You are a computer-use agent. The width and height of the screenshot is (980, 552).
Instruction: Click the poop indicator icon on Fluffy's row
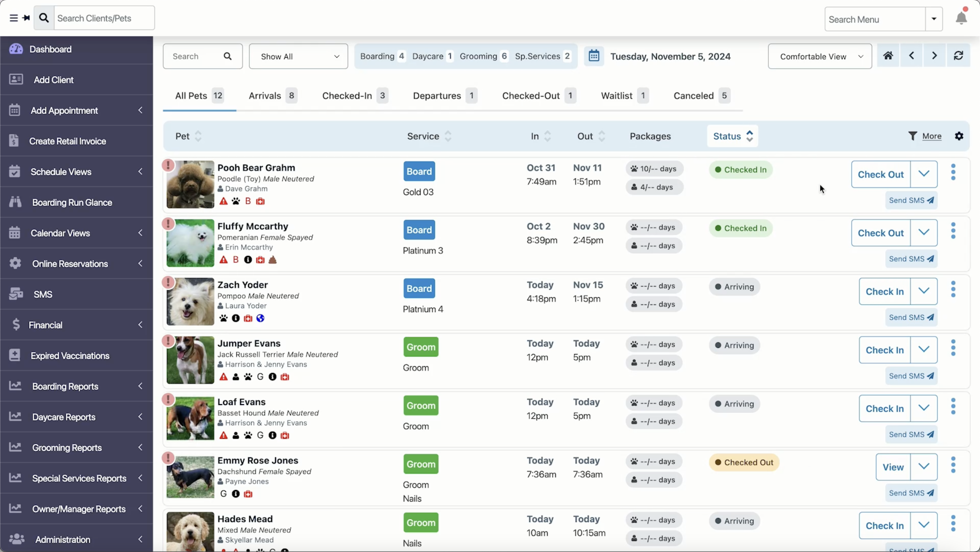(273, 259)
